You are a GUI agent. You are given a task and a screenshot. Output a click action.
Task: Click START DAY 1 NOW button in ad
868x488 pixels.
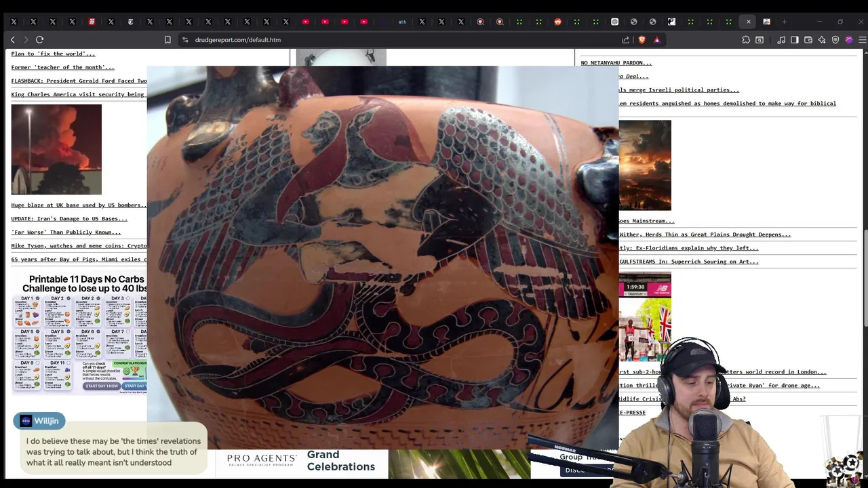[101, 386]
